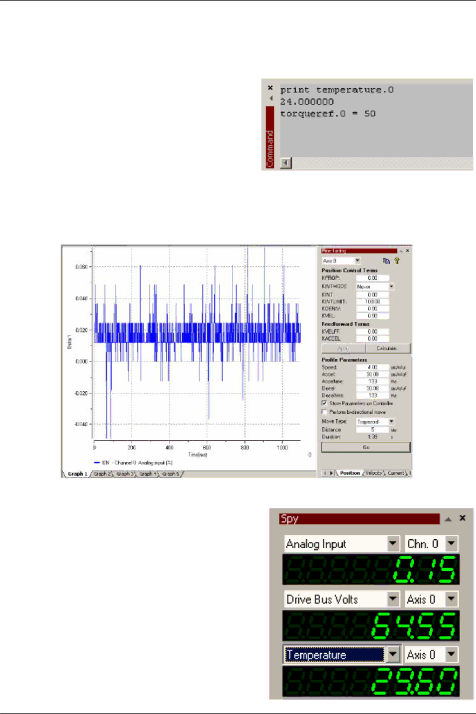Screen dimensions: 476x714
Task: Open the KINTMODE dropdown
Action: (x=391, y=286)
